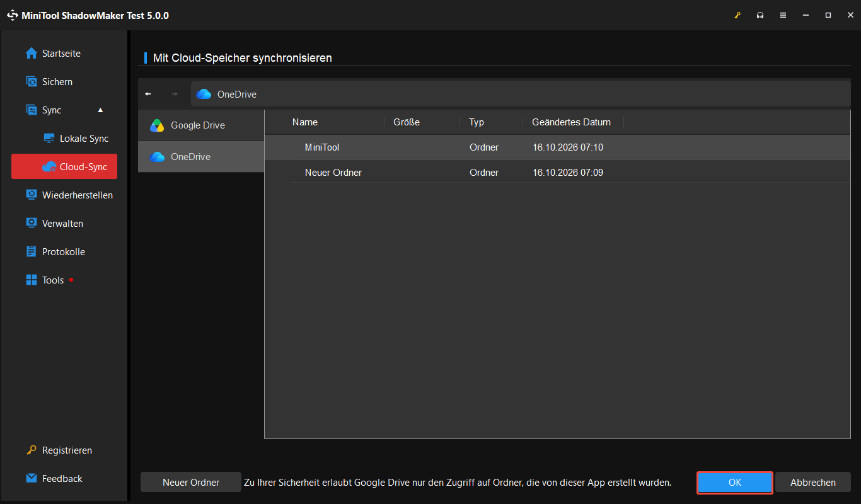Click the forward arrow navigation icon
The image size is (861, 504).
coord(175,94)
